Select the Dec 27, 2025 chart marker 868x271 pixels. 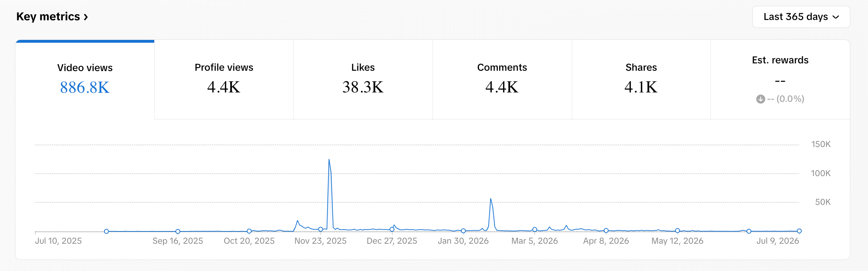pos(392,229)
